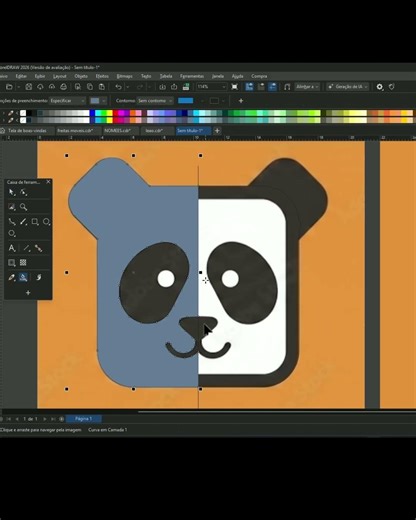Click the Undo arrow icon
416x520 pixels.
(118, 87)
